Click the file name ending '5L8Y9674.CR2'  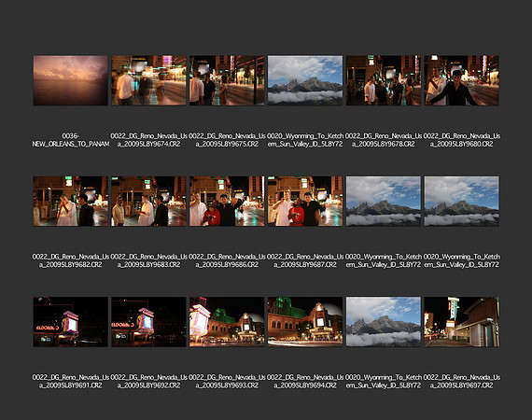pyautogui.click(x=148, y=140)
